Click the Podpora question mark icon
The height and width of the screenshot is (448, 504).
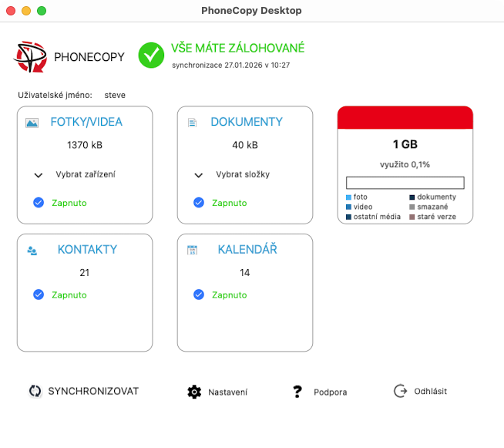(297, 392)
